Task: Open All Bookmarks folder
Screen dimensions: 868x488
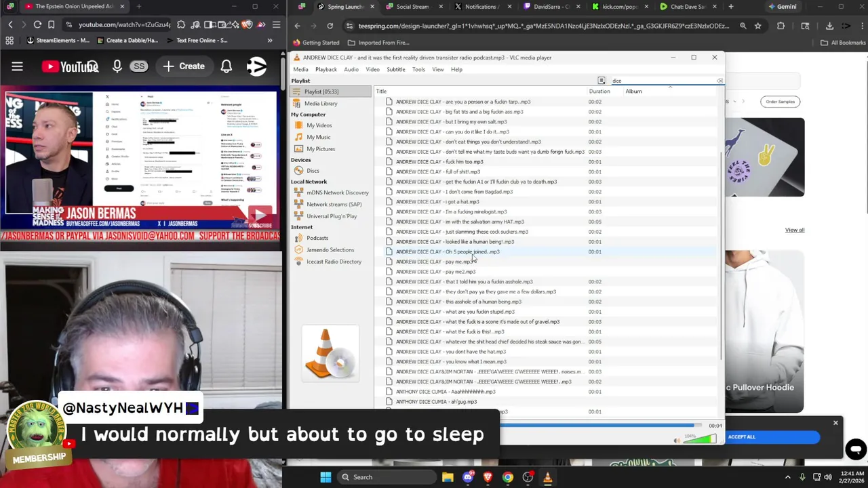Action: click(843, 43)
